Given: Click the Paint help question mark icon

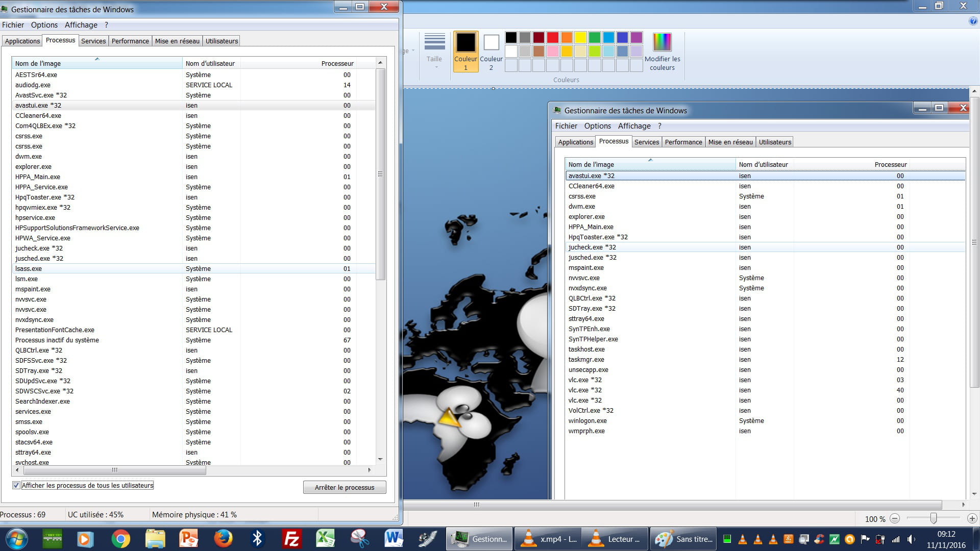Looking at the screenshot, I should tap(973, 21).
